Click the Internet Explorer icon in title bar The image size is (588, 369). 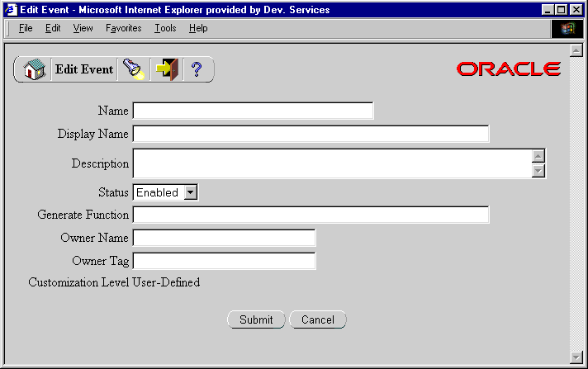10,10
